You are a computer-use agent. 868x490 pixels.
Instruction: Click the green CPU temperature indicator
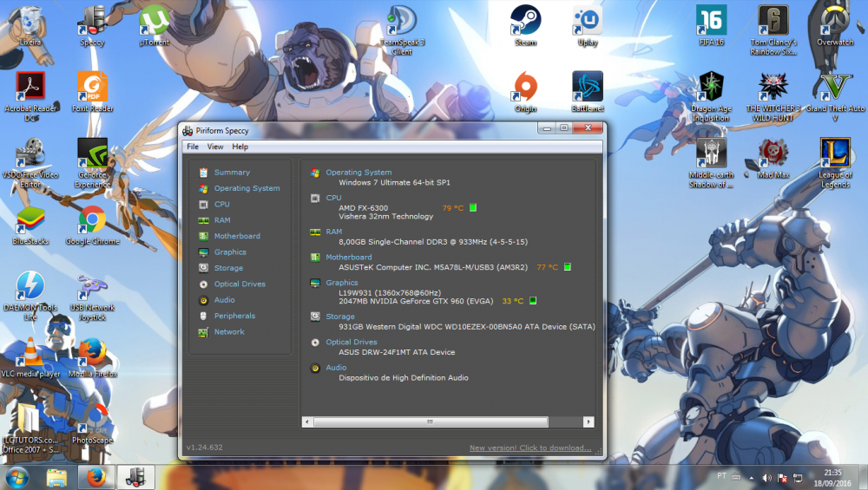(x=473, y=208)
